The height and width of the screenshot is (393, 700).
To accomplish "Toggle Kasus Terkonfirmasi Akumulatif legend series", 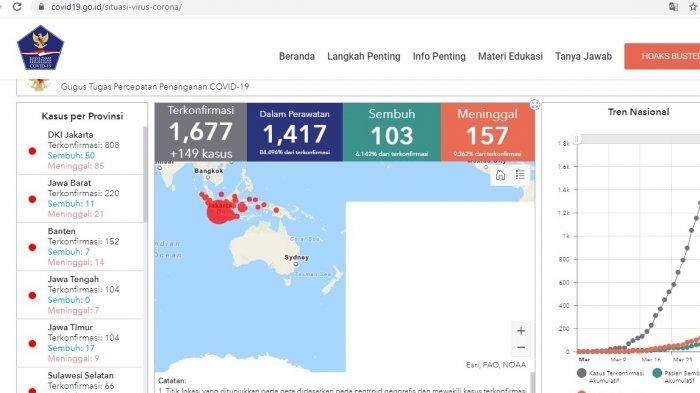I will pos(611,376).
